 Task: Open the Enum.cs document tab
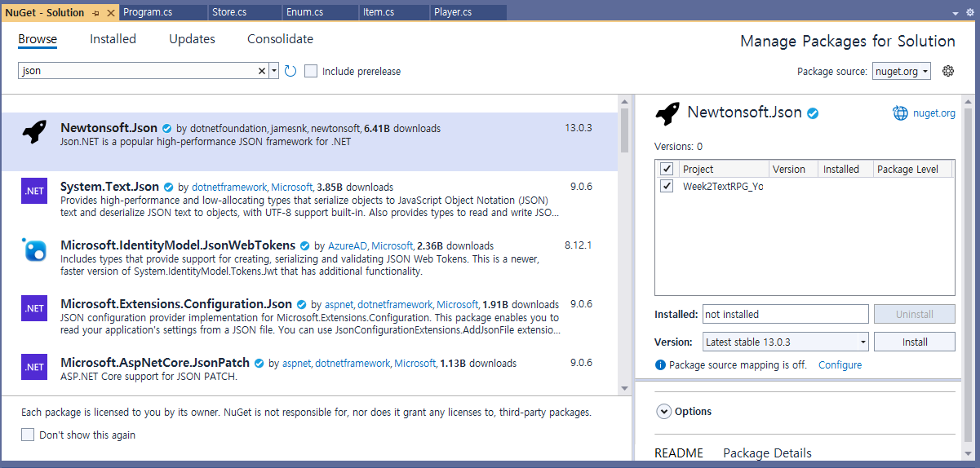pyautogui.click(x=321, y=12)
